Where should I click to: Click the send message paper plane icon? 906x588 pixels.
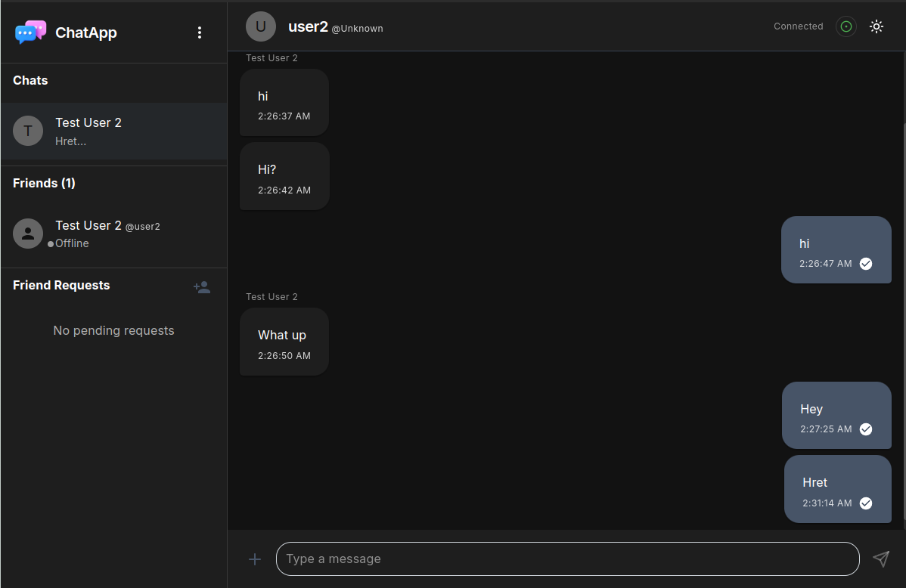coord(881,559)
